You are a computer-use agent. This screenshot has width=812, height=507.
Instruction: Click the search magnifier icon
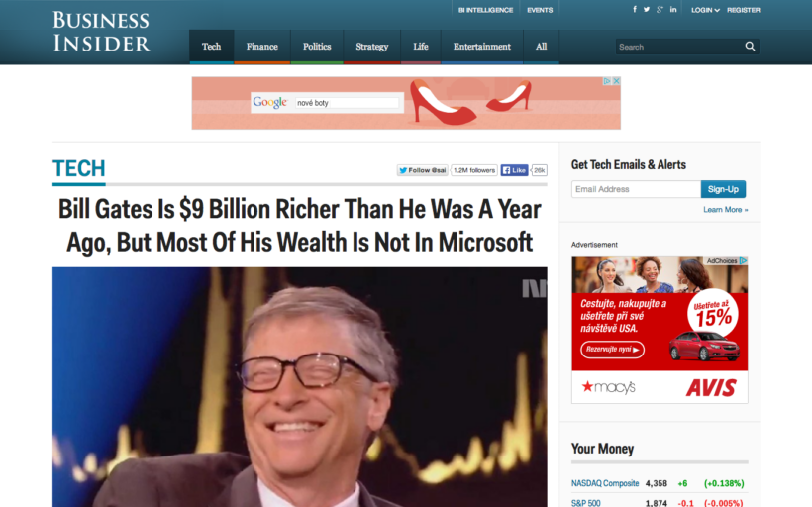click(750, 47)
